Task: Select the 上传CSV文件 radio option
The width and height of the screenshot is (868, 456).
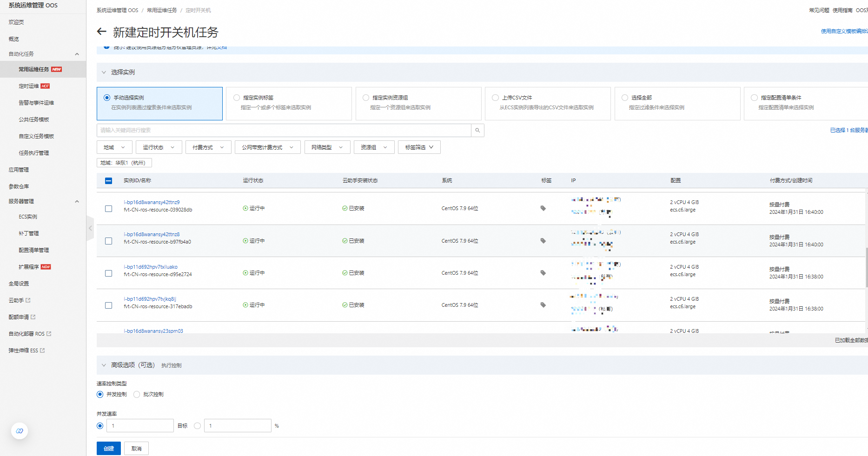Action: point(495,98)
